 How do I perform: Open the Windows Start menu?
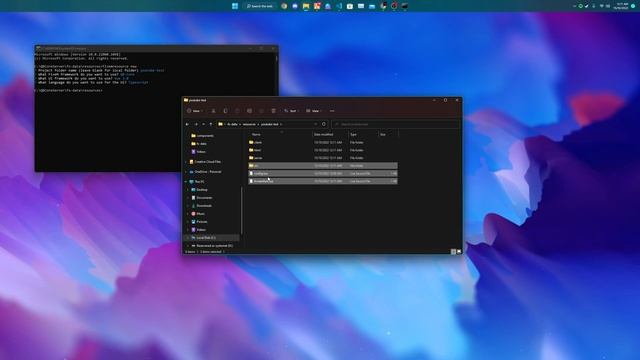coord(235,6)
